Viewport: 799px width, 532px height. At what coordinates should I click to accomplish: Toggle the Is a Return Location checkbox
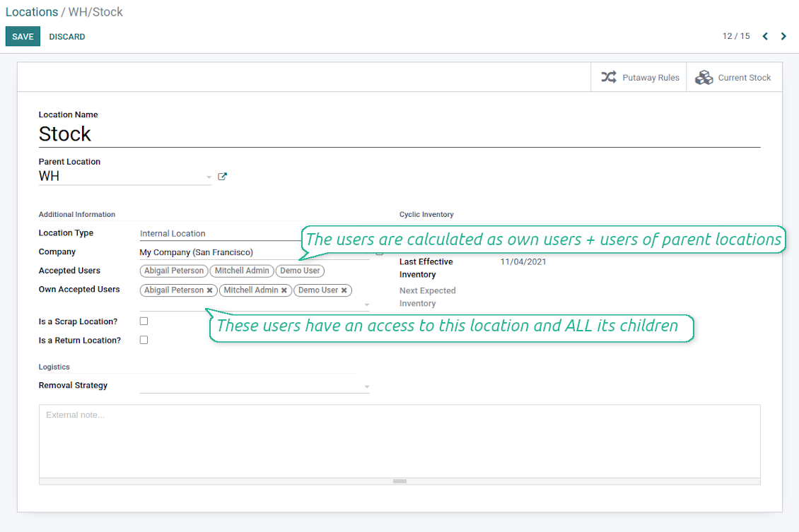click(144, 340)
